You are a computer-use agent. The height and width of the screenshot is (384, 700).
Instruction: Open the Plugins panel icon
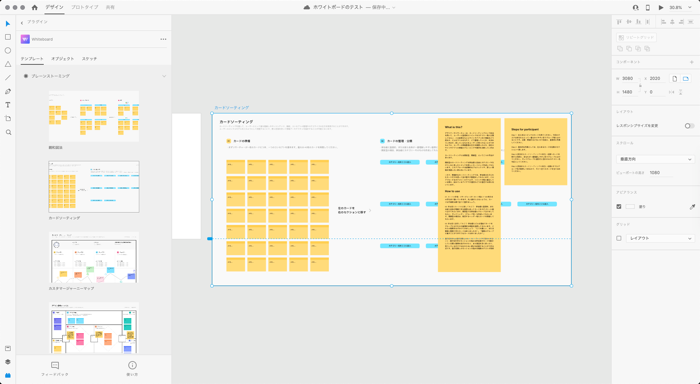pos(8,376)
